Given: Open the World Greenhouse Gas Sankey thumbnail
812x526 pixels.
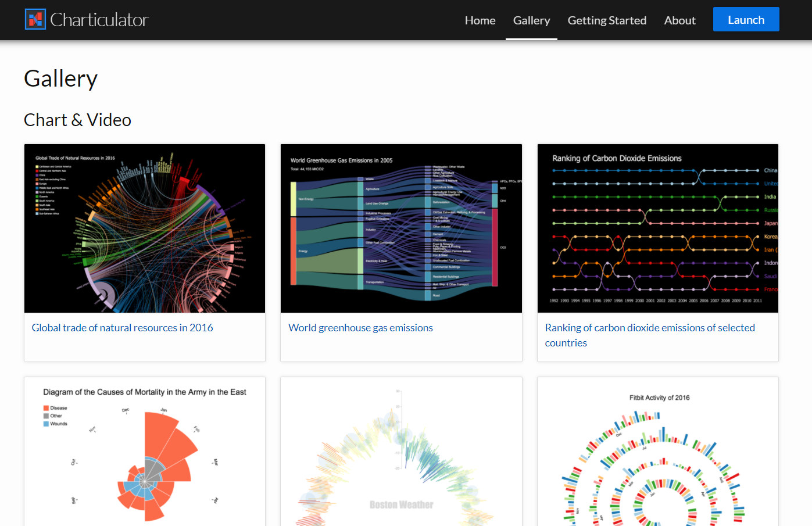Looking at the screenshot, I should click(401, 228).
